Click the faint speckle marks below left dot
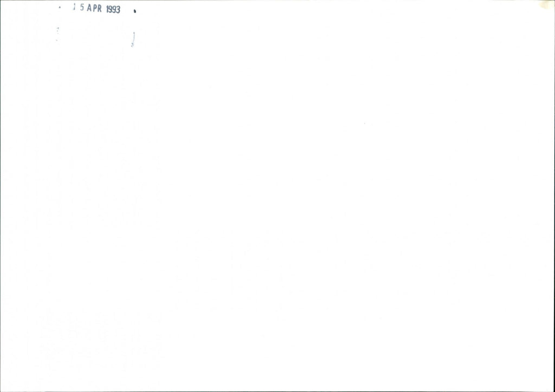Viewport: 555px width, 392px height. pos(57,34)
